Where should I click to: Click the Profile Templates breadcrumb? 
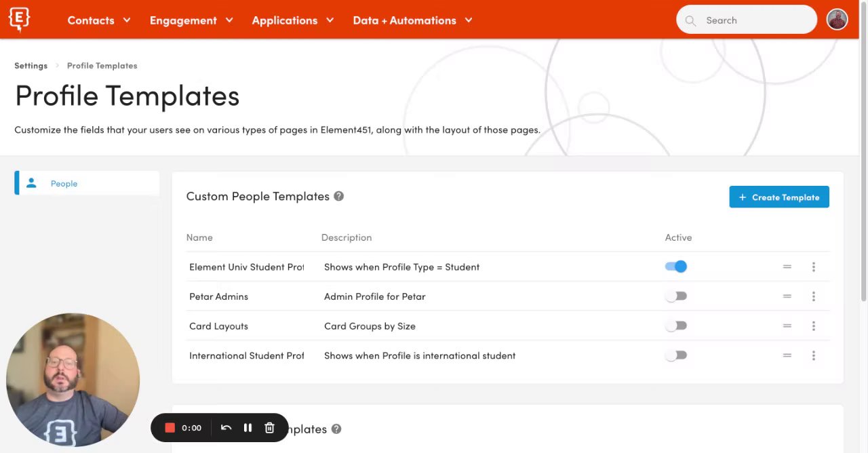[x=102, y=66]
